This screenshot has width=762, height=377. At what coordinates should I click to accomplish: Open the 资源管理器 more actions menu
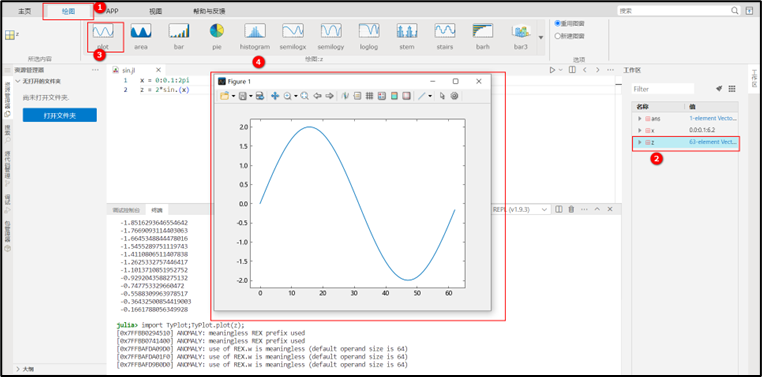(x=95, y=70)
